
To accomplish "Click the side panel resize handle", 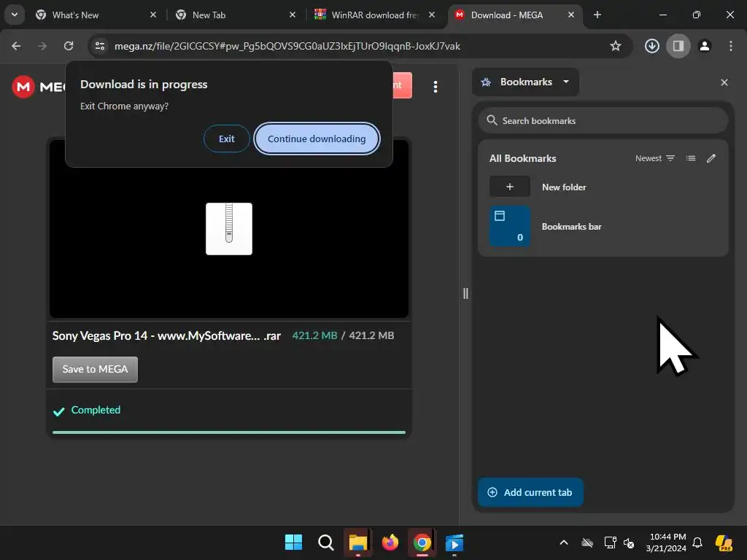I will pyautogui.click(x=465, y=293).
